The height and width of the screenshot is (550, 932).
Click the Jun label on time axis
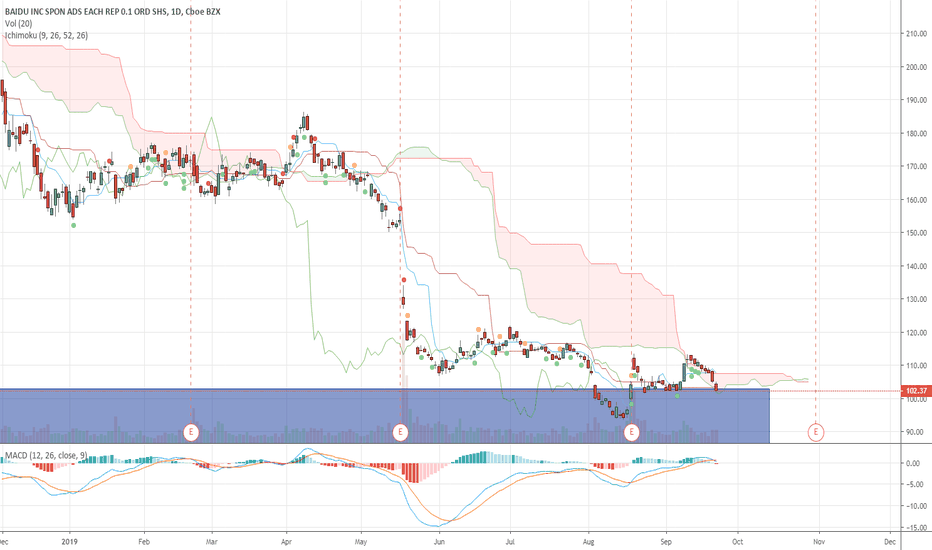click(x=439, y=542)
